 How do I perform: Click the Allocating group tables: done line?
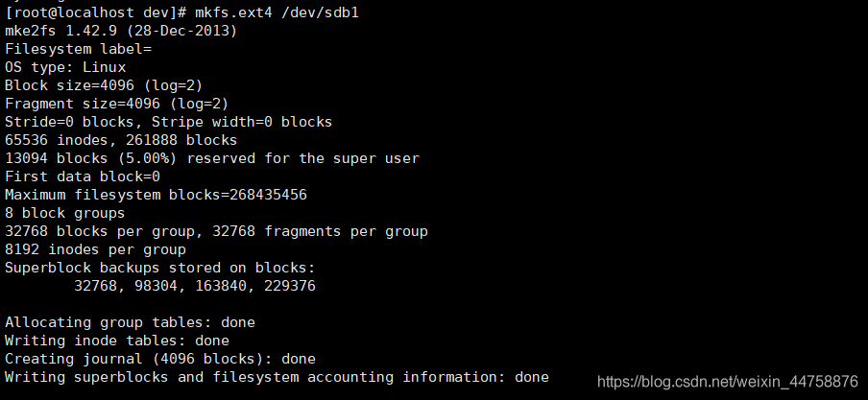tap(131, 322)
